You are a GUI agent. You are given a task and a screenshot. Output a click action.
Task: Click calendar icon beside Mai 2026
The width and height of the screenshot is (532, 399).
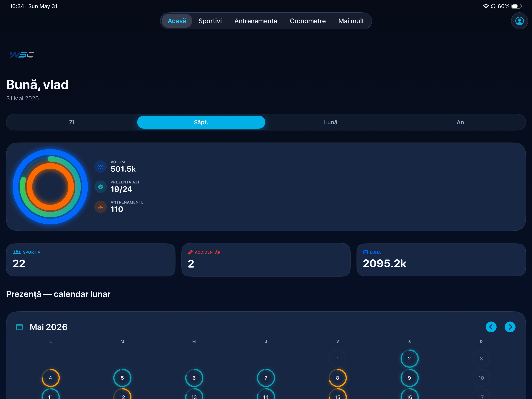(20, 327)
